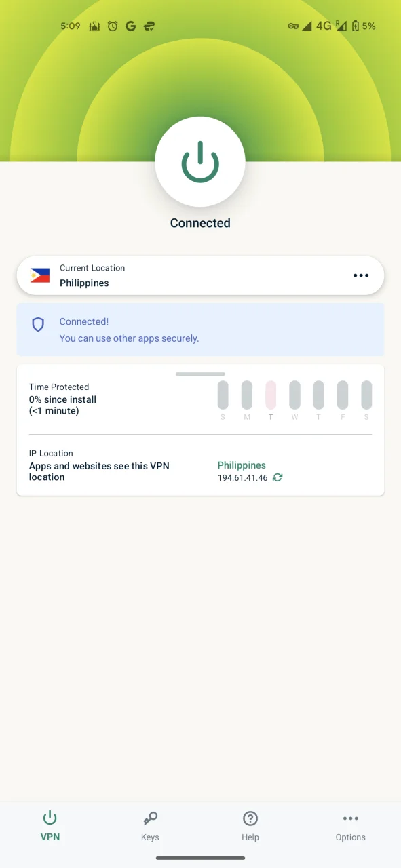Expand the stats card drag handle
This screenshot has height=868, width=401.
[x=200, y=374]
